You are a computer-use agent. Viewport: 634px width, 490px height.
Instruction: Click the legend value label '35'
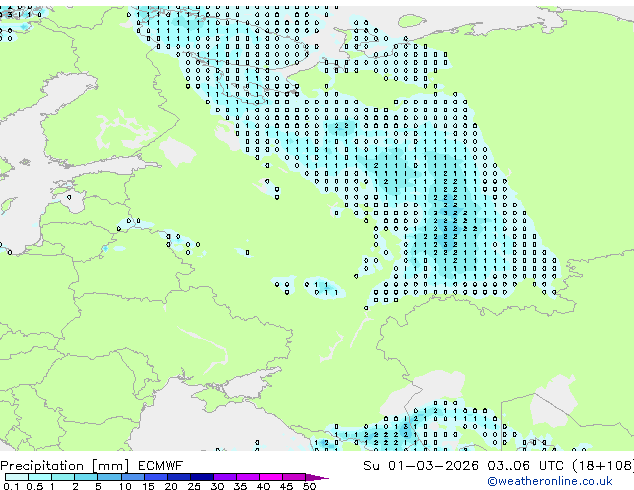click(x=240, y=486)
